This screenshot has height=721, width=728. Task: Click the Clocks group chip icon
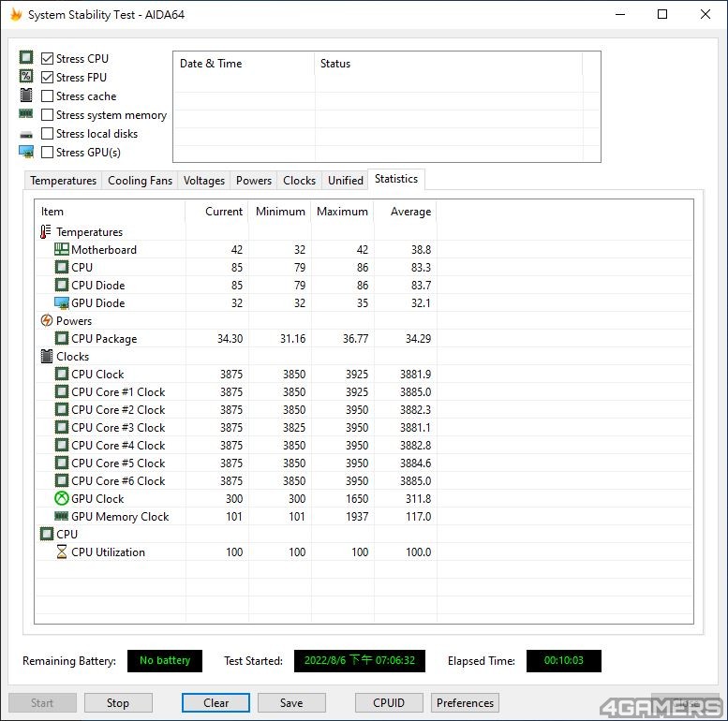tap(47, 357)
